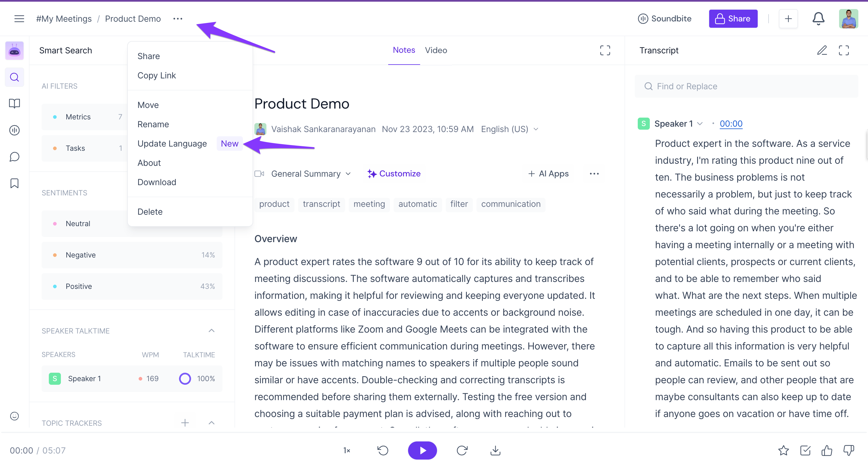The height and width of the screenshot is (471, 868).
Task: Select Update Language from the menu
Action: [172, 144]
